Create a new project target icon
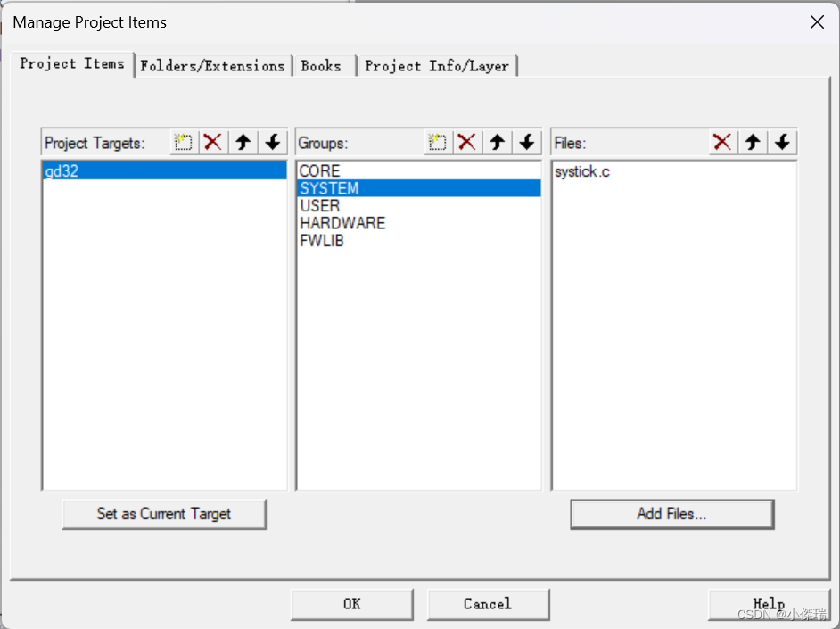Image resolution: width=840 pixels, height=629 pixels. 183,142
